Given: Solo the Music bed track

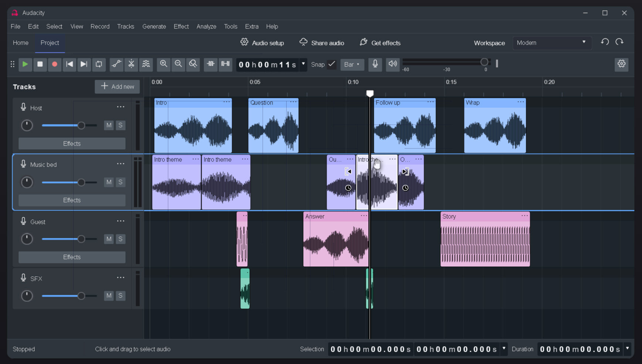Looking at the screenshot, I should point(120,182).
